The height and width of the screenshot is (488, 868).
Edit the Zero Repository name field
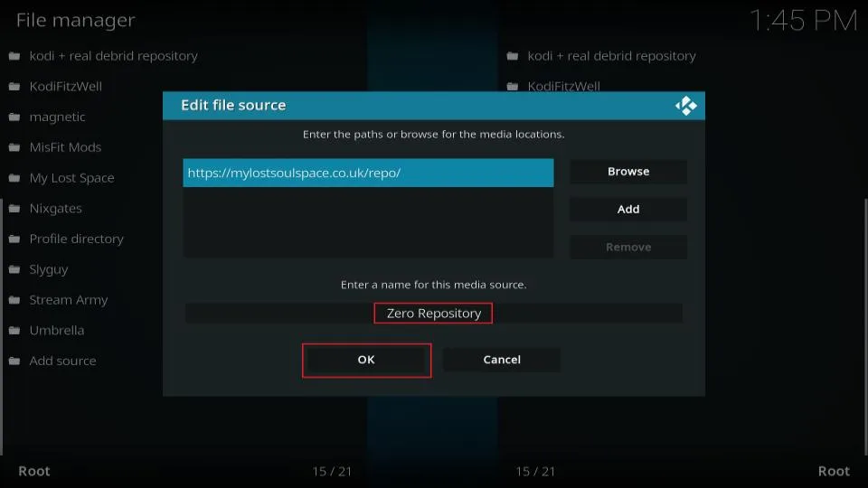point(434,314)
